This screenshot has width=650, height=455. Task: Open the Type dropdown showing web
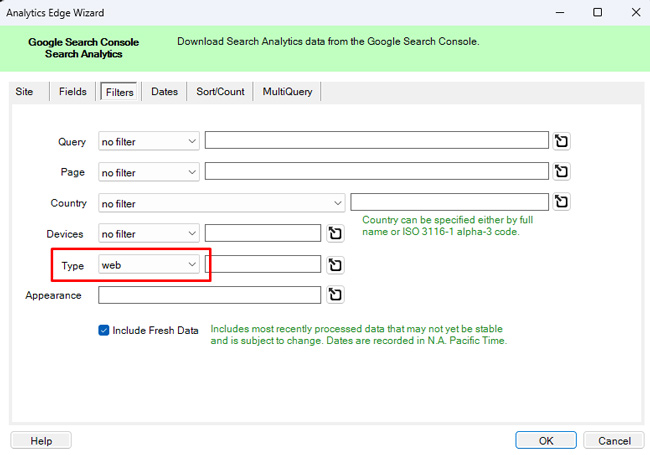(x=149, y=265)
